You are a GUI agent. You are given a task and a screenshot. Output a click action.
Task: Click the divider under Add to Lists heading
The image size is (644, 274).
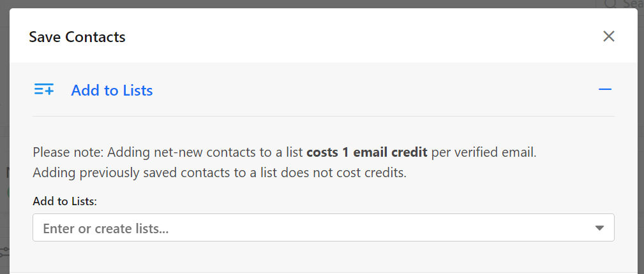coord(323,116)
